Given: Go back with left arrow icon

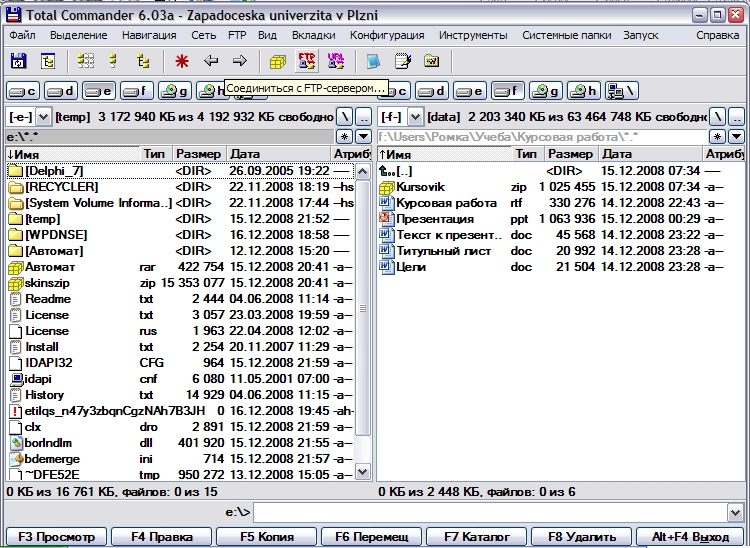Looking at the screenshot, I should point(211,61).
